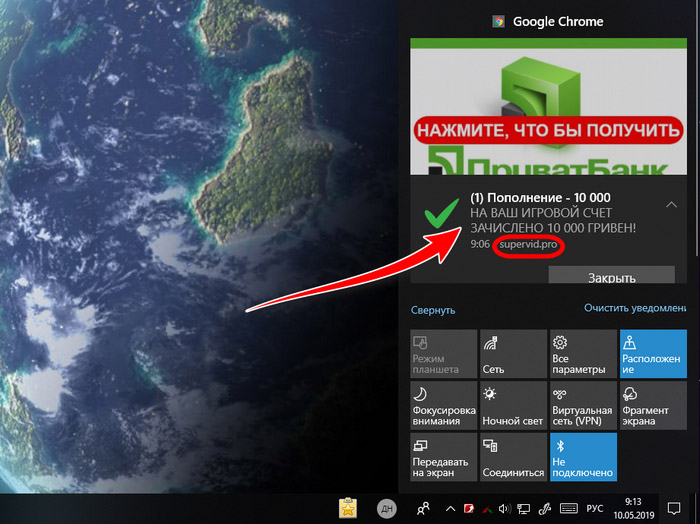Collapse the notification with the chevron arrow

tap(671, 205)
